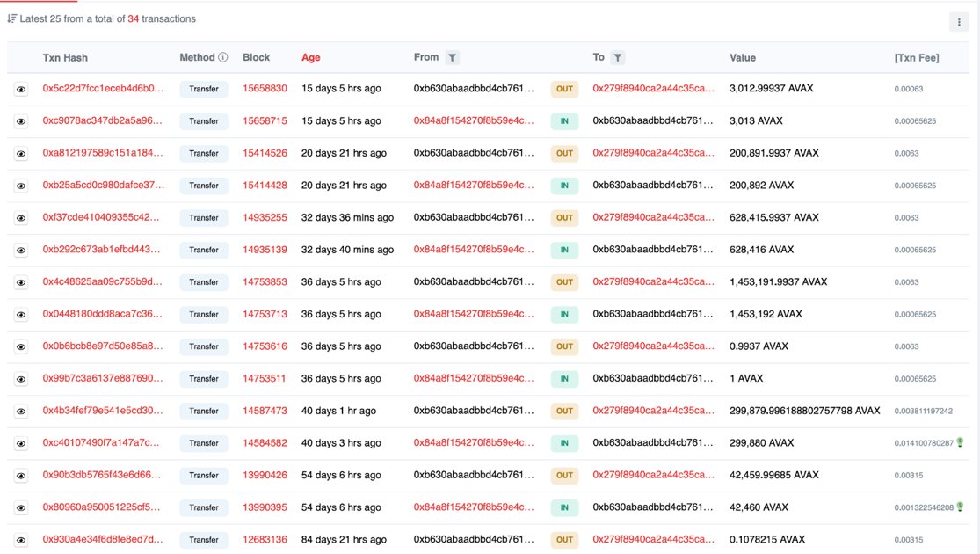The image size is (980, 554).
Task: Open block 14587473
Action: (265, 410)
